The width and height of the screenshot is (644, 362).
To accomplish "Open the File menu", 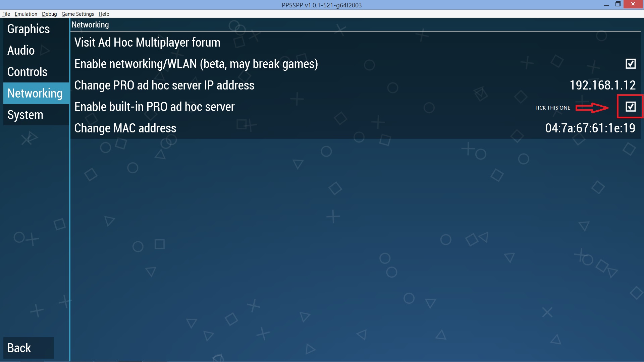I will (x=6, y=14).
